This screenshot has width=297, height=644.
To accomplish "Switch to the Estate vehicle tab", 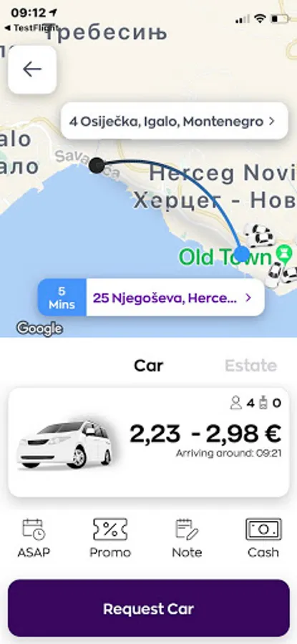I will [251, 365].
